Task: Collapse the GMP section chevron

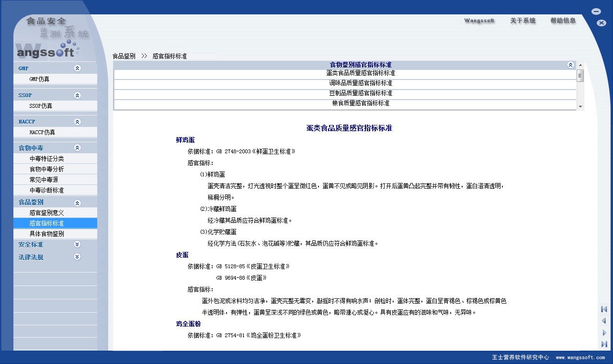Action: click(78, 68)
